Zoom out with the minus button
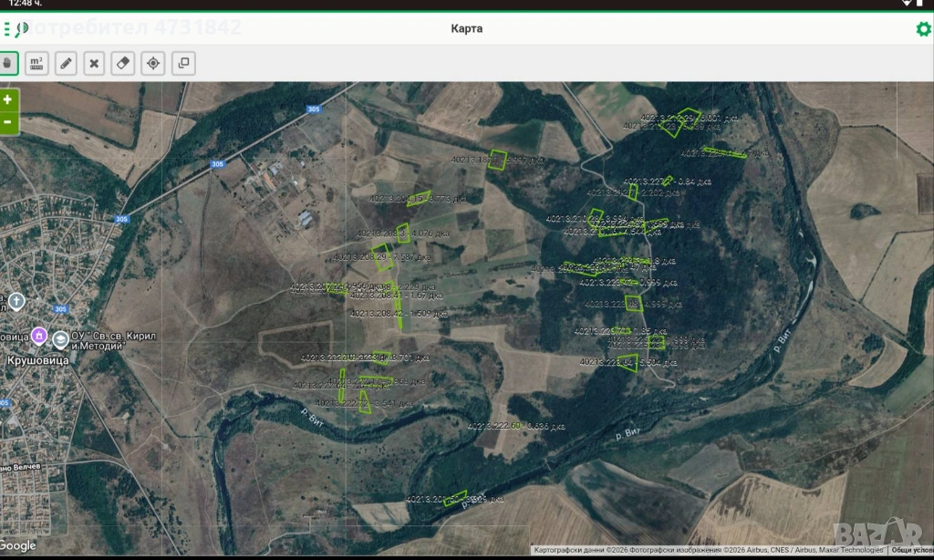The height and width of the screenshot is (560, 934). click(8, 121)
